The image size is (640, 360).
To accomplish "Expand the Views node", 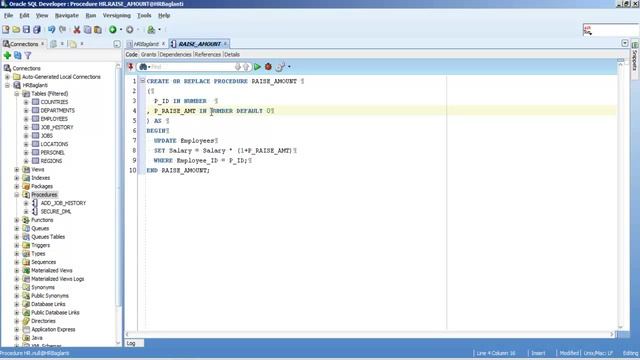I will 17,169.
